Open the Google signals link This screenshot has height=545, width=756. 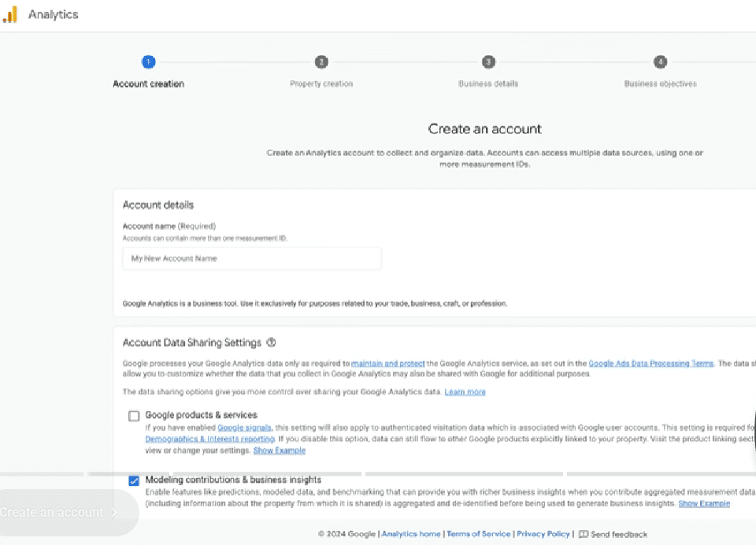click(x=244, y=427)
